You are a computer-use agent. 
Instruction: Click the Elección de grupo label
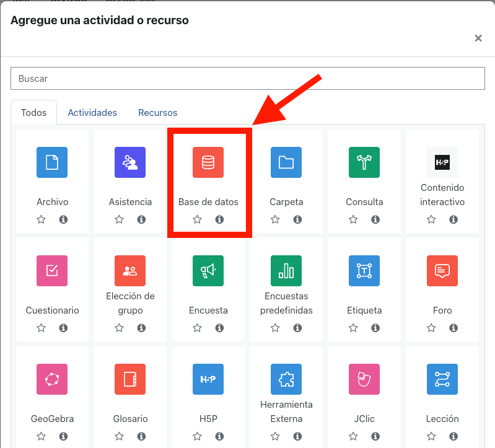tap(130, 303)
